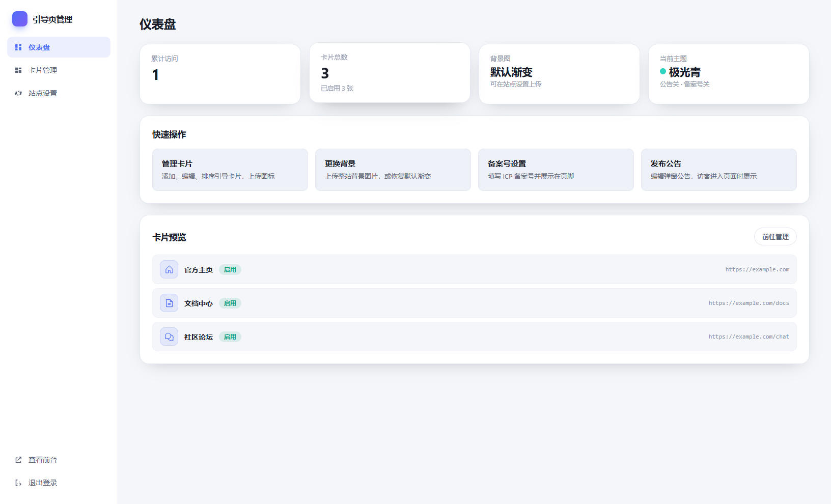Screen dimensions: 831x504
Task: Click the 卡片总数 stat card
Action: [x=390, y=72]
